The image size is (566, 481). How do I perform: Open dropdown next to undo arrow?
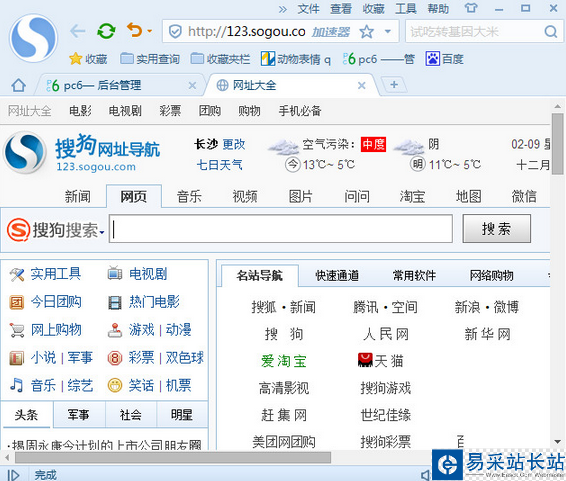click(149, 31)
